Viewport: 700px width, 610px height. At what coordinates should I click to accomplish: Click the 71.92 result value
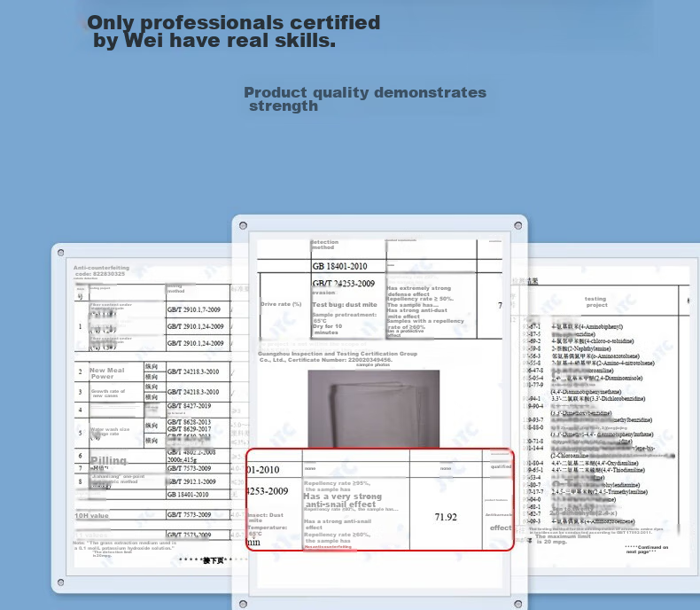click(x=446, y=517)
